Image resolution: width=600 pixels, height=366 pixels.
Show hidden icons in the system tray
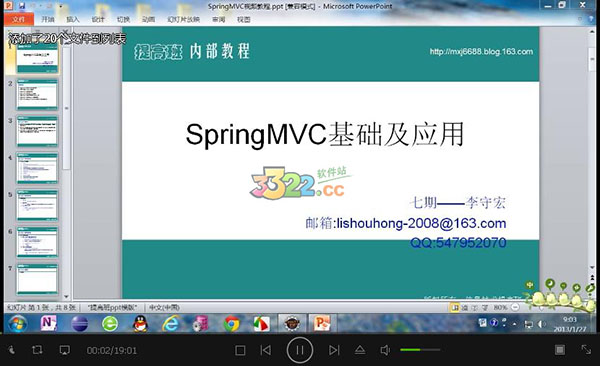point(515,324)
